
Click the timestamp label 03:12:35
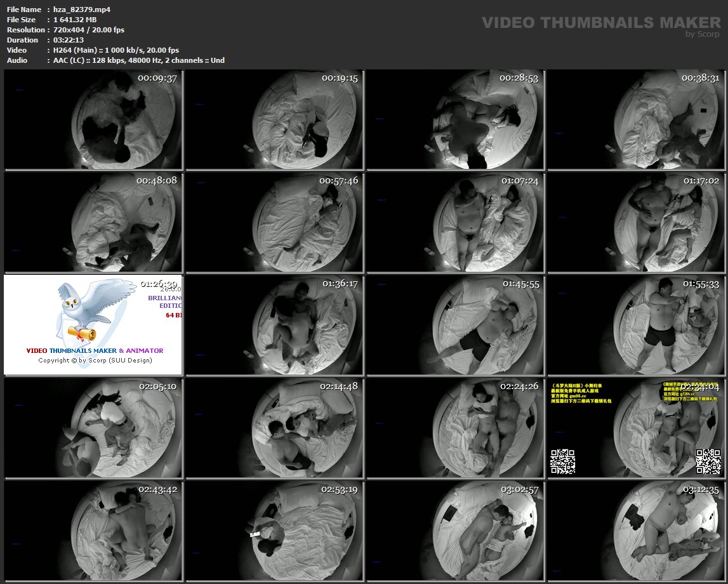(701, 490)
